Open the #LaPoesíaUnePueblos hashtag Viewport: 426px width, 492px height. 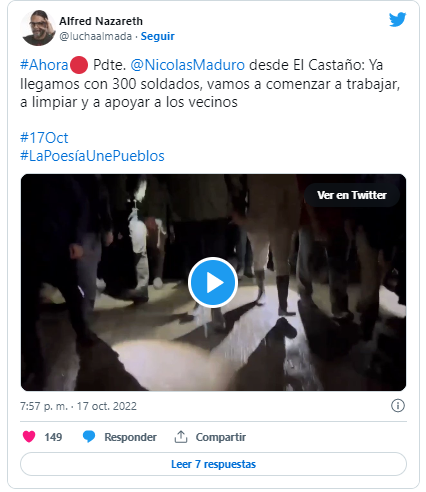coord(92,156)
